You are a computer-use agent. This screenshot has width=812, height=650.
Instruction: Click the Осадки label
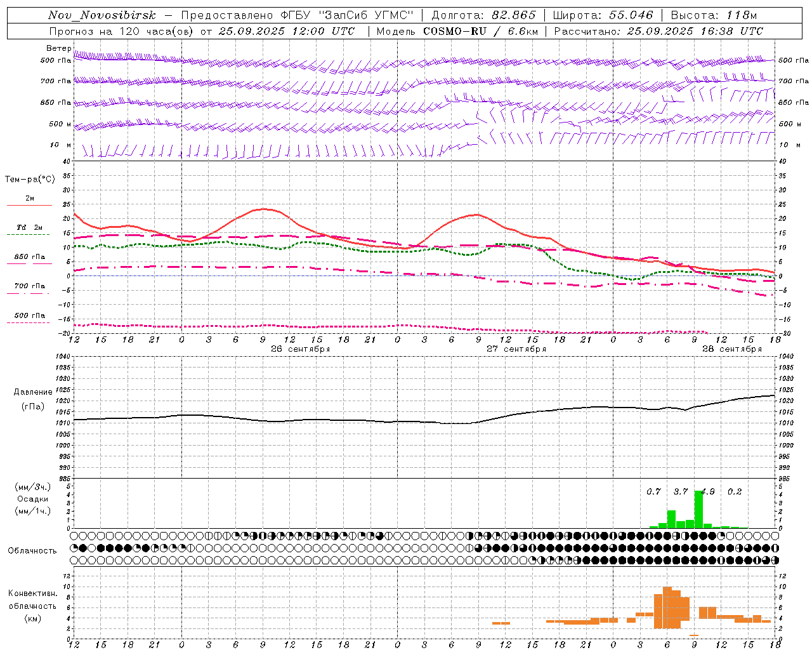pyautogui.click(x=32, y=499)
